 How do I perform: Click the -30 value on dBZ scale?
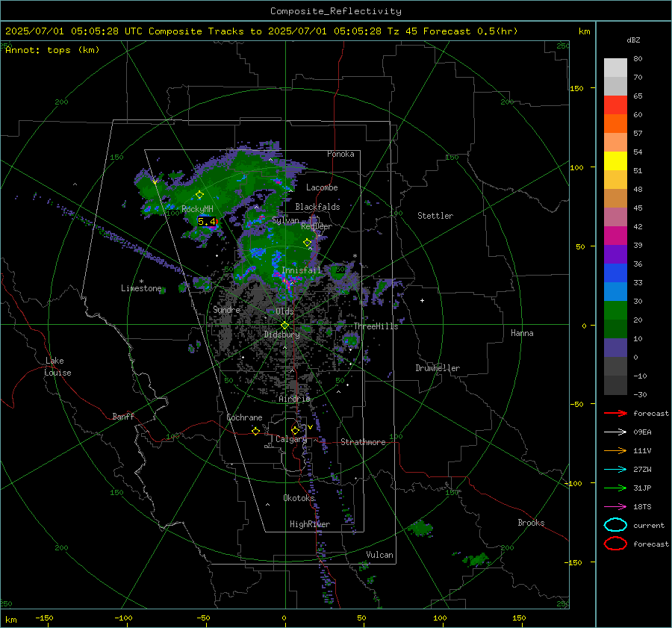pos(640,394)
